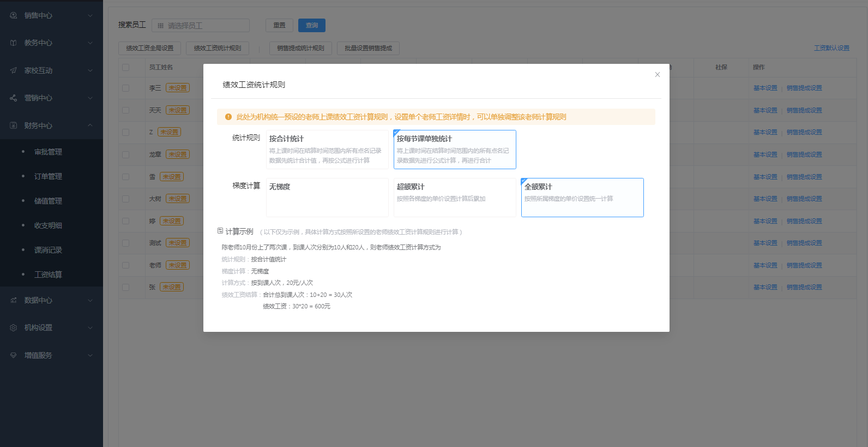Click 基本设置 link in the last row
This screenshot has width=868, height=447.
click(x=765, y=287)
